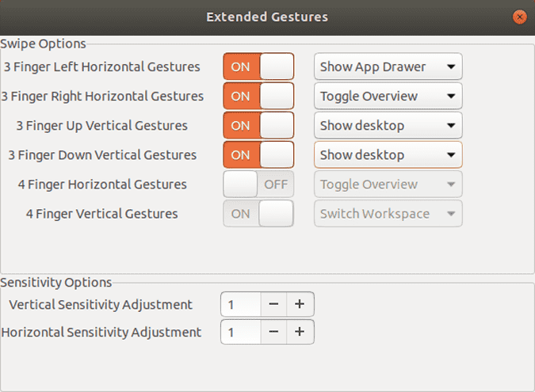Open the Show App Drawer dropdown
Screen dimensions: 535x392
pyautogui.click(x=388, y=67)
